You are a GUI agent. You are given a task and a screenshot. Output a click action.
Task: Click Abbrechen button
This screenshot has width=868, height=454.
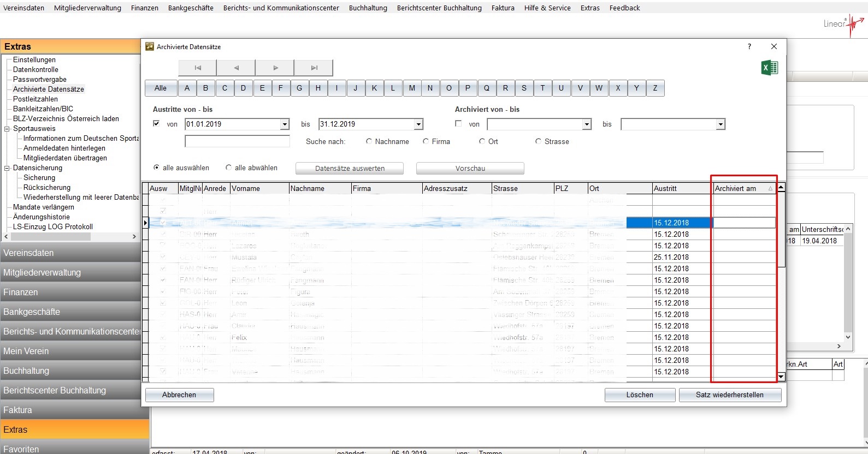click(x=179, y=395)
